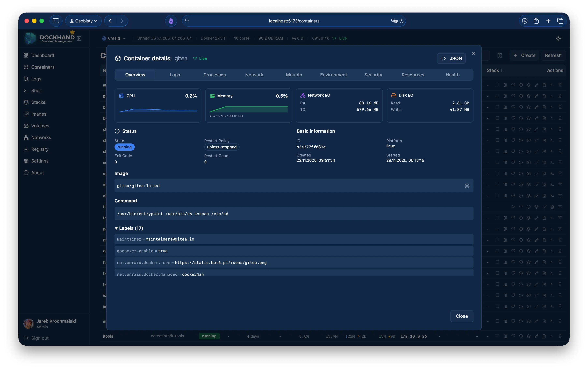Open the unraid host dropdown
The width and height of the screenshot is (588, 370).
point(114,38)
